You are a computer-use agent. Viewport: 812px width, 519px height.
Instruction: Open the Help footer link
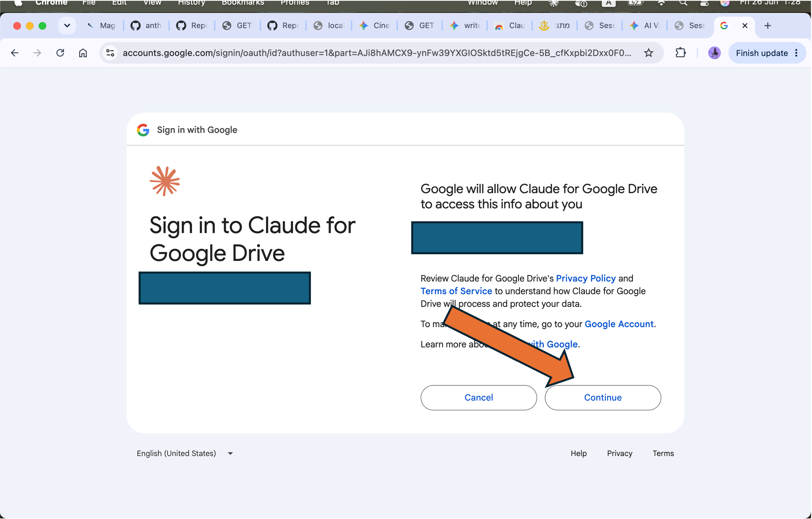click(579, 453)
